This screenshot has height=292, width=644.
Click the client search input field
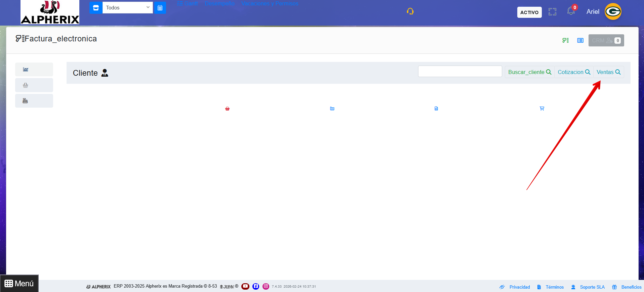click(460, 71)
